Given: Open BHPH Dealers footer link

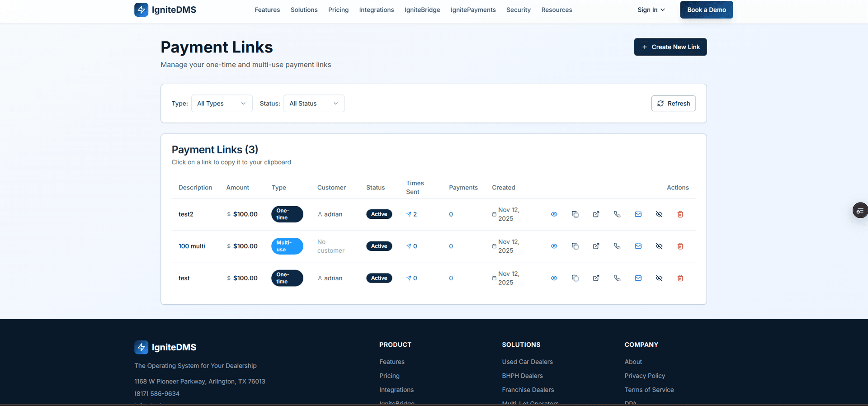Looking at the screenshot, I should 522,376.
